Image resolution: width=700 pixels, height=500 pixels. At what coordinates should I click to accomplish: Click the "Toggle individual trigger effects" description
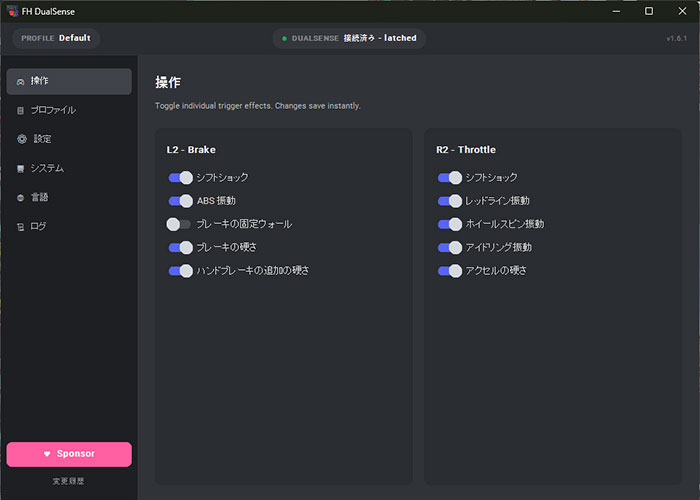[x=258, y=106]
